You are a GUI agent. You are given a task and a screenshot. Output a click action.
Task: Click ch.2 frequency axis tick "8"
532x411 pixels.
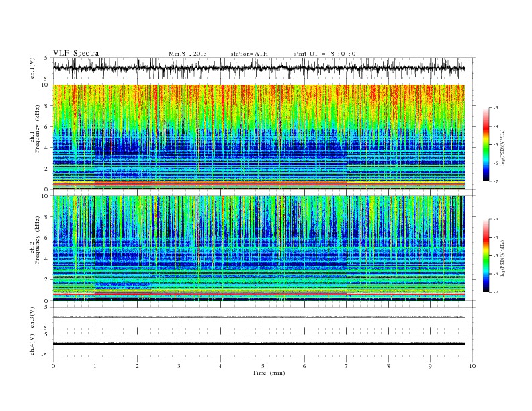click(x=47, y=217)
